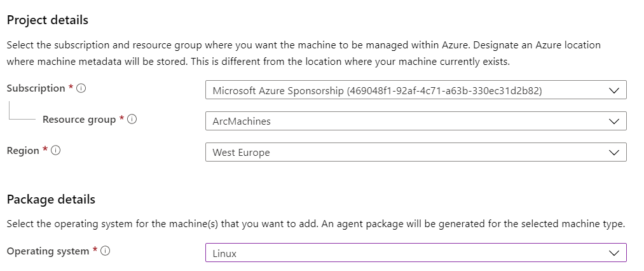Viewport: 644px width, 271px height.
Task: Select the ArcMachines resource group field
Action: coord(416,121)
